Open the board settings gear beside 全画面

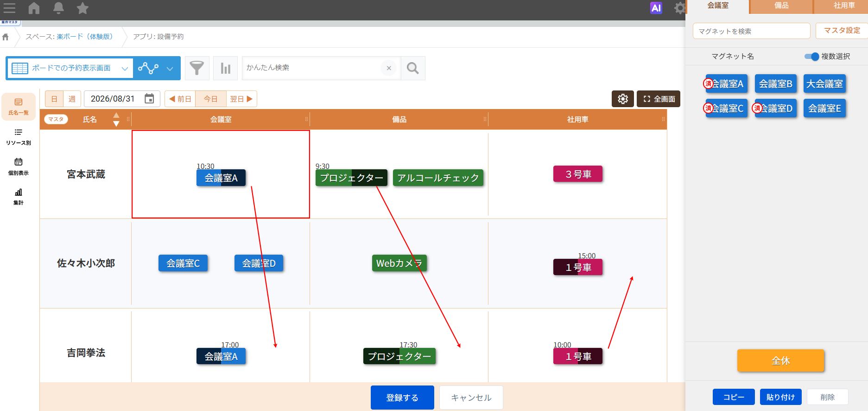(x=623, y=99)
